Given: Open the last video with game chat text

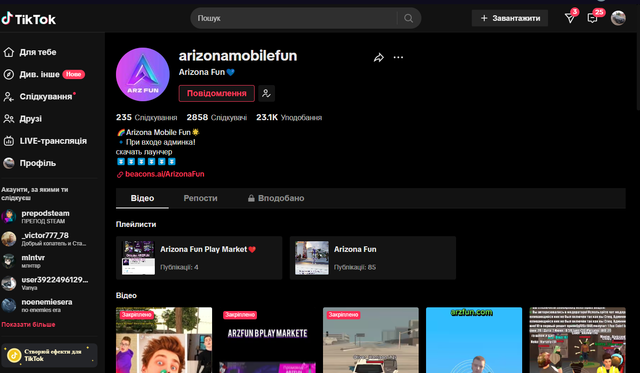Looking at the screenshot, I should click(x=577, y=340).
